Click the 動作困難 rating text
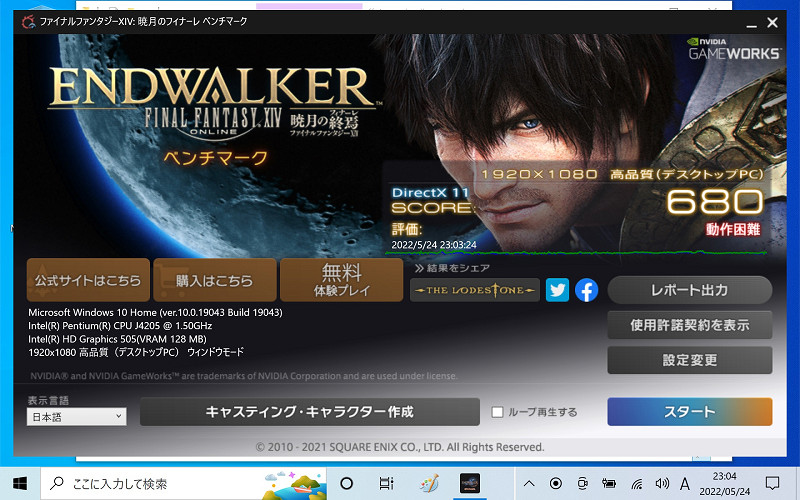Viewport: 800px width, 500px height. tap(733, 230)
